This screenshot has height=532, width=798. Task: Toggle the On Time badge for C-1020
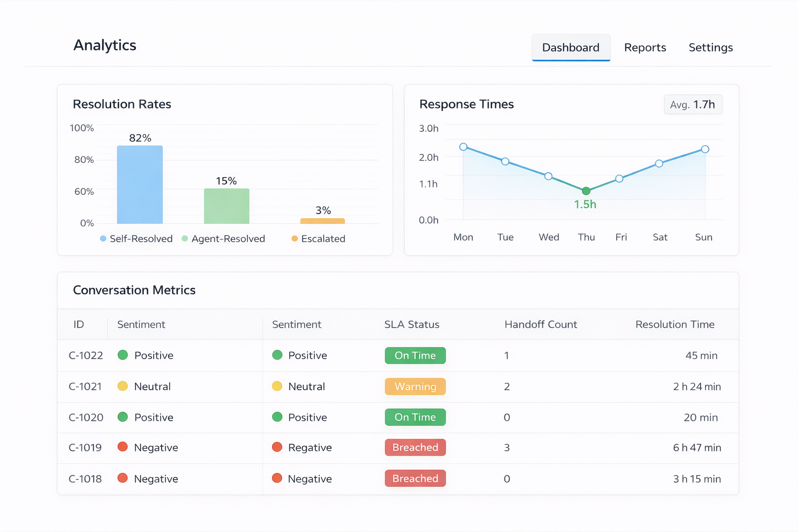point(415,417)
